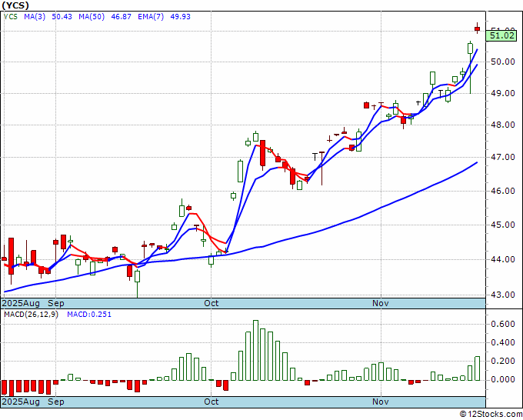Click the 0.200 MACD axis label
This screenshot has height=420, width=523.
click(503, 361)
